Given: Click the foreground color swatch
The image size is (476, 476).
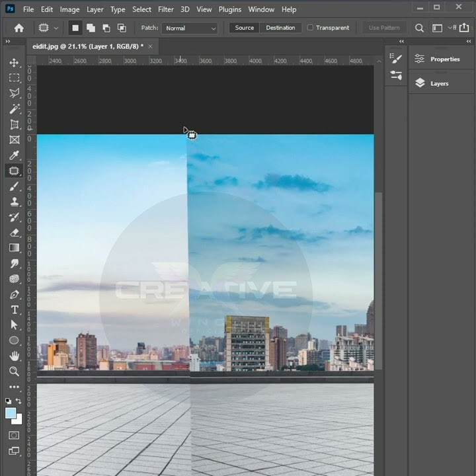Looking at the screenshot, I should point(11,413).
